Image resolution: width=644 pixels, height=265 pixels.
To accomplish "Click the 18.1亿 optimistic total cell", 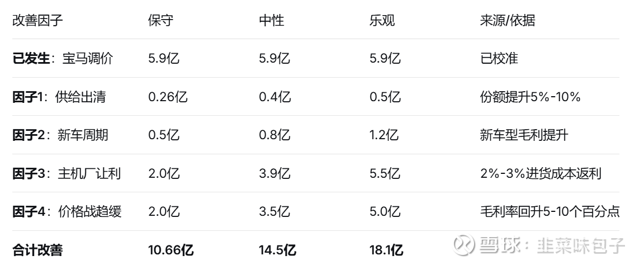I will [386, 249].
